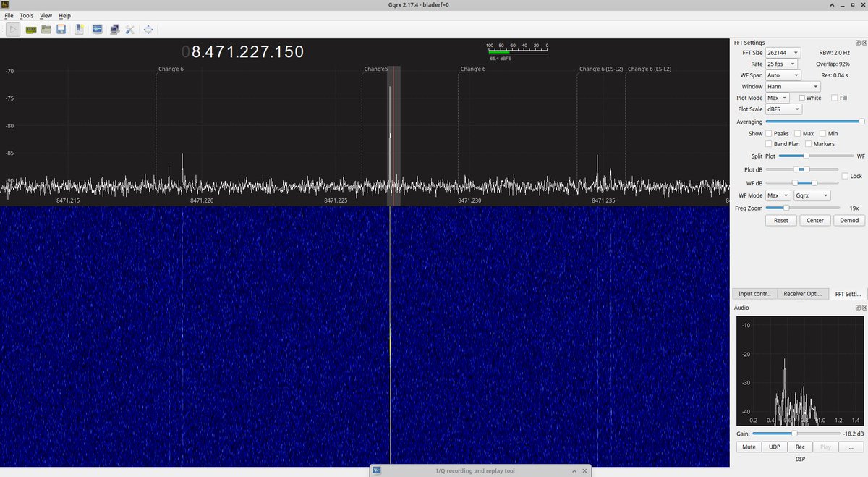Click the I/Q recording tool window icon
The image size is (868, 477).
pyautogui.click(x=377, y=471)
